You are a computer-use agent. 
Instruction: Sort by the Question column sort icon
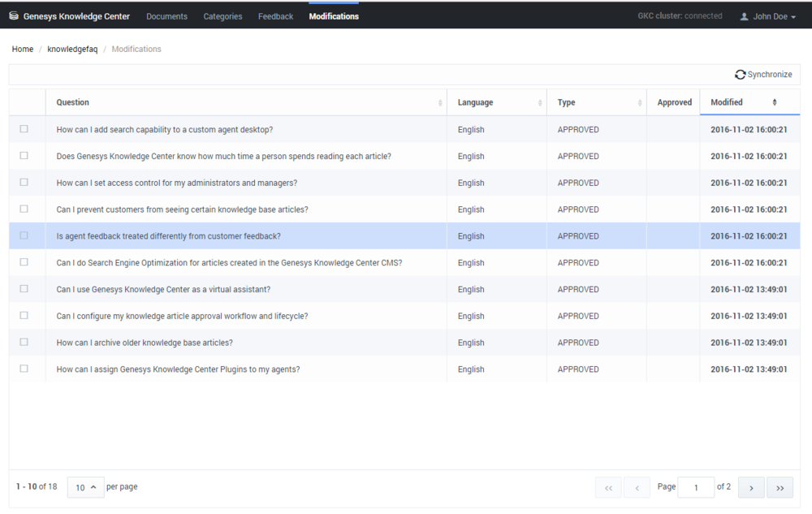(x=440, y=103)
